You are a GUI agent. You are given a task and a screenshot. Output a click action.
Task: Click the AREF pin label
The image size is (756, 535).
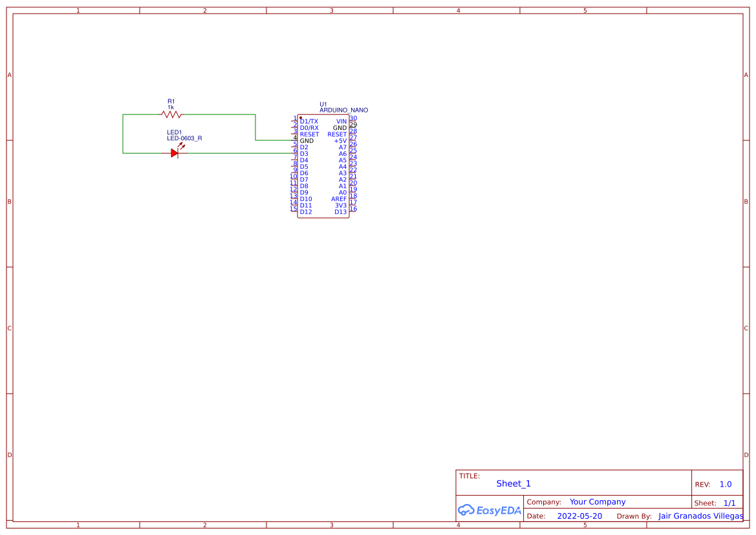coord(339,199)
